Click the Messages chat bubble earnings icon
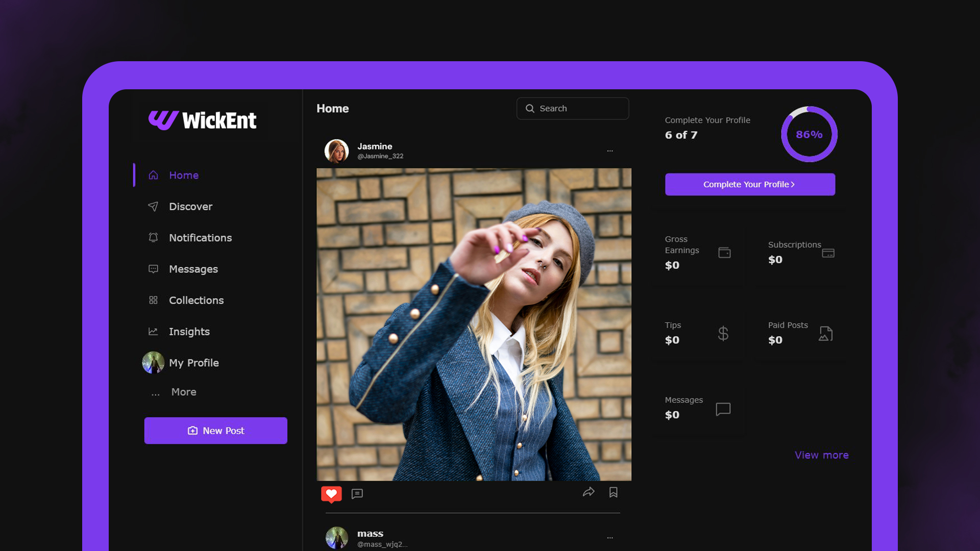This screenshot has height=551, width=980. pyautogui.click(x=723, y=409)
